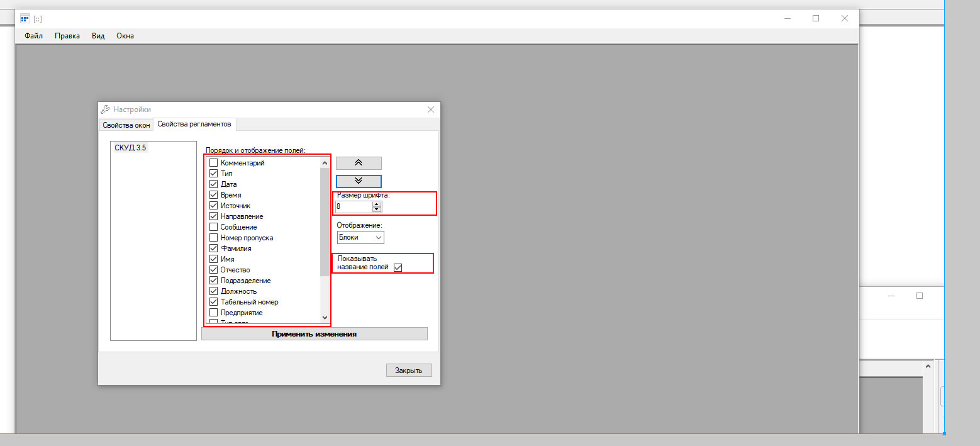980x446 pixels.
Task: Minimize the main application window
Action: click(x=788, y=18)
